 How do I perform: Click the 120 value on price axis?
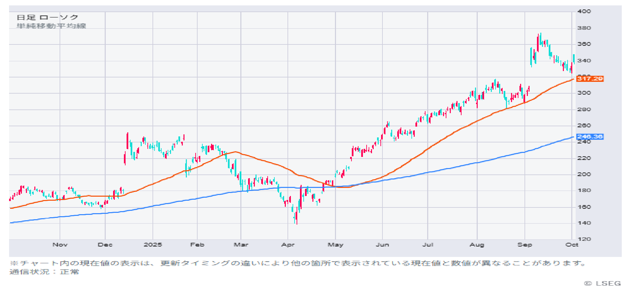pos(584,239)
